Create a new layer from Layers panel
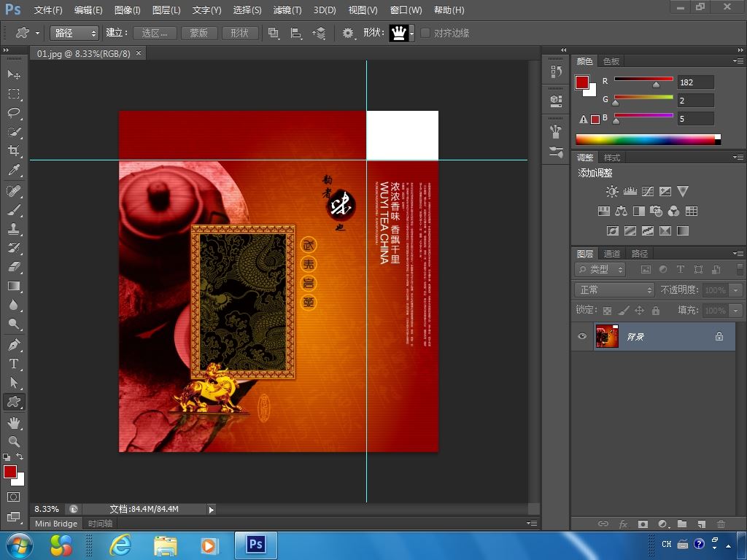The image size is (747, 560). pos(701,524)
